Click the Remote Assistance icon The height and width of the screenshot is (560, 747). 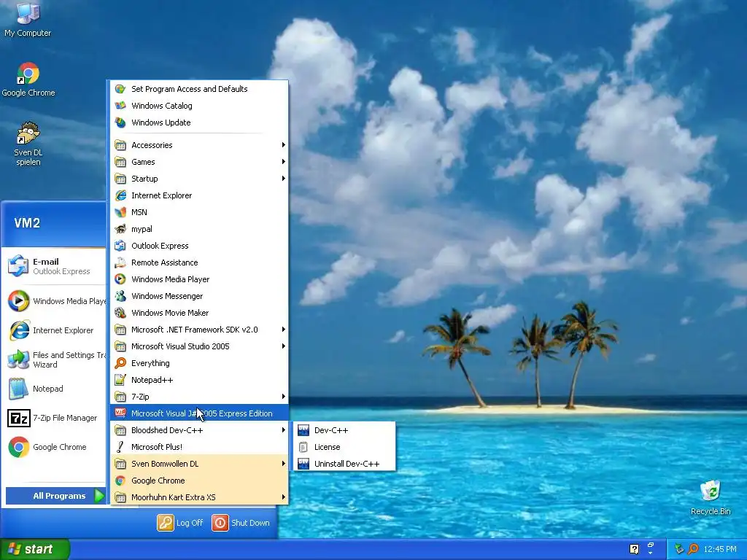tap(120, 262)
